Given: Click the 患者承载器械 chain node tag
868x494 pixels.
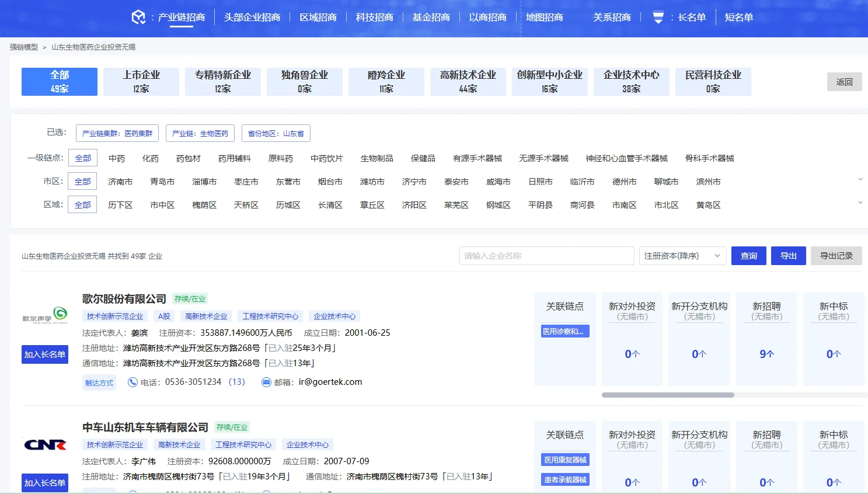Looking at the screenshot, I should (565, 479).
